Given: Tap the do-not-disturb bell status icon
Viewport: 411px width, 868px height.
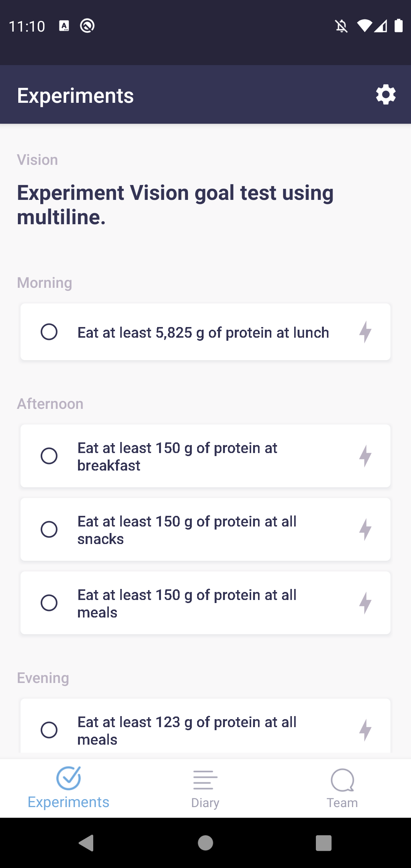Looking at the screenshot, I should [341, 26].
